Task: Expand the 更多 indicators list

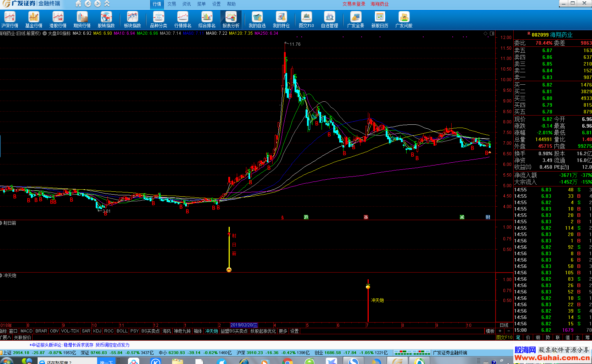Action: 283,331
